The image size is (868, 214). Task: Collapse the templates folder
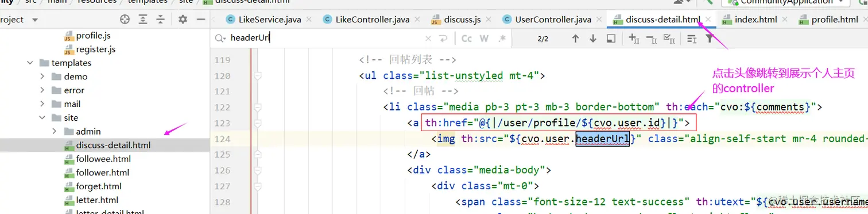30,63
